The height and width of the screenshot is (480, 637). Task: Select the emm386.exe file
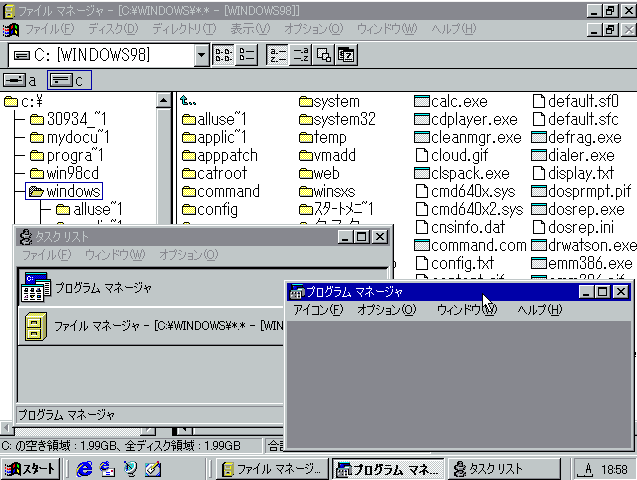click(582, 263)
